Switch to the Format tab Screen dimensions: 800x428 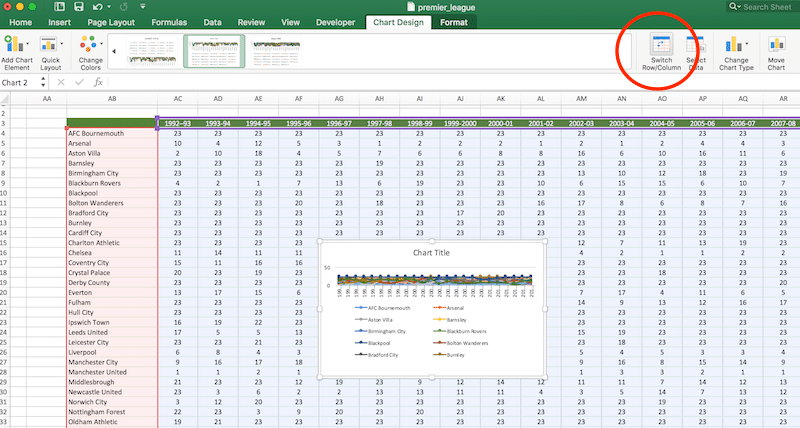tap(454, 22)
